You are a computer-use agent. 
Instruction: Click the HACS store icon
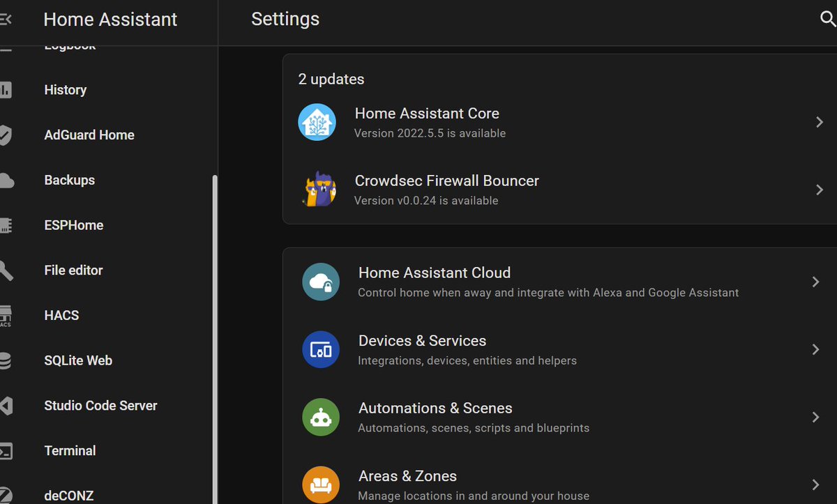point(5,316)
